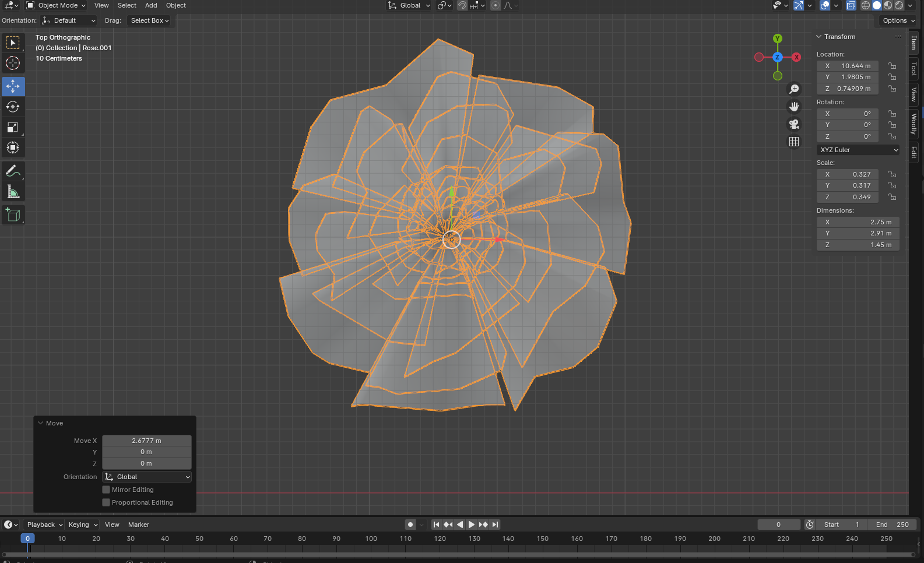The width and height of the screenshot is (924, 563).
Task: Activate the Rotate tool
Action: [13, 107]
